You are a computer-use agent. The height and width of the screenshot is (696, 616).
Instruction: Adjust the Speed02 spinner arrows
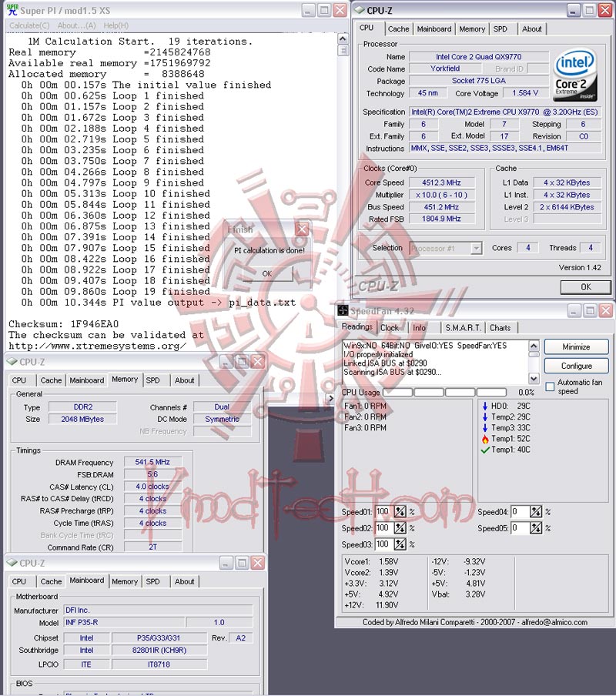400,528
